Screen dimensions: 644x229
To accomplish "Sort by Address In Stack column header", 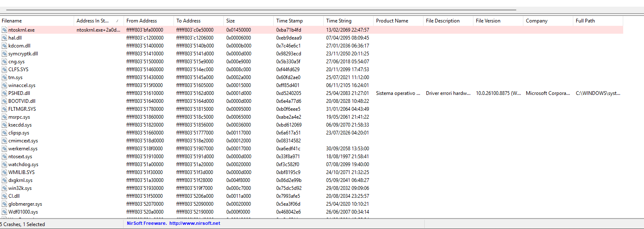I will tap(99, 21).
